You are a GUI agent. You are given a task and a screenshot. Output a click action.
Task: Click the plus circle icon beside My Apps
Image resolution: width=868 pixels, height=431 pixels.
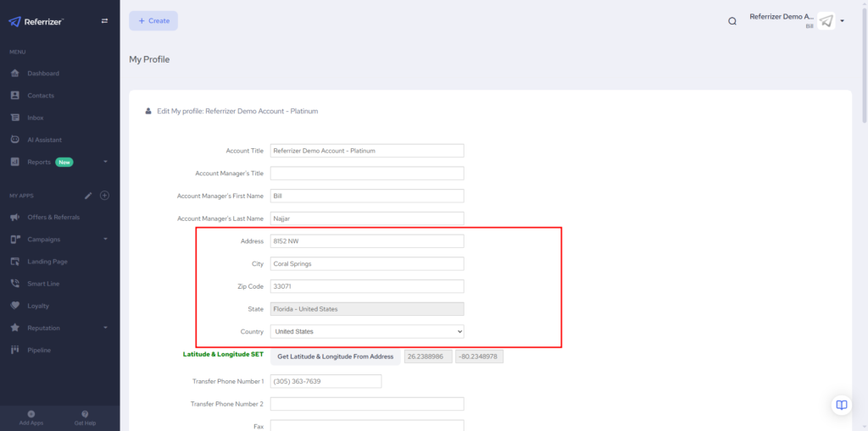(x=105, y=196)
